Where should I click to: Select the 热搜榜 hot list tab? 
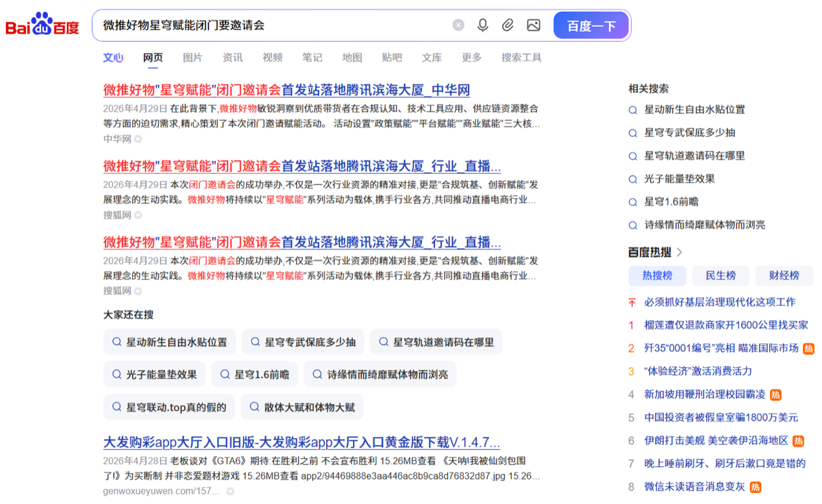point(657,275)
